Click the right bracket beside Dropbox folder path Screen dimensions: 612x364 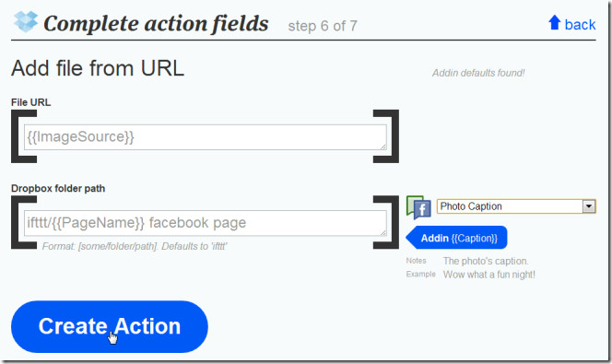[x=386, y=222]
